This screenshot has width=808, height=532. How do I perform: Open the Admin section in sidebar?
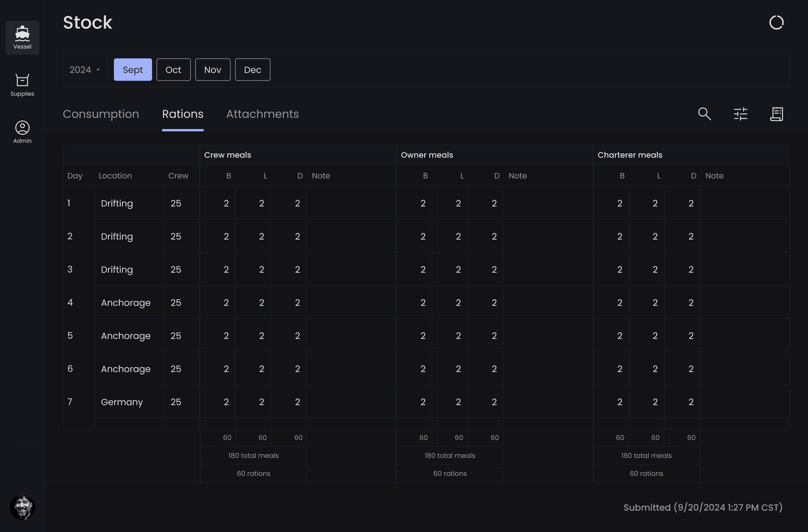(22, 132)
